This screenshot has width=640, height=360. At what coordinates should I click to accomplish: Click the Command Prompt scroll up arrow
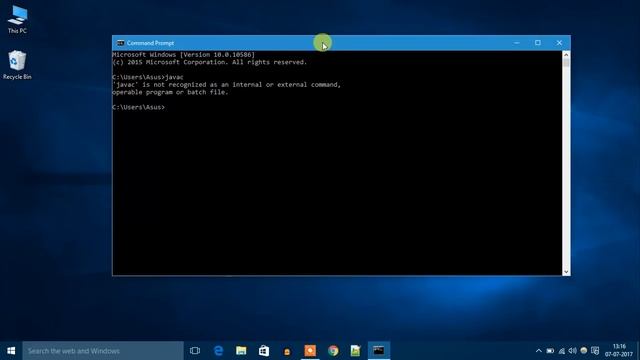[x=566, y=55]
